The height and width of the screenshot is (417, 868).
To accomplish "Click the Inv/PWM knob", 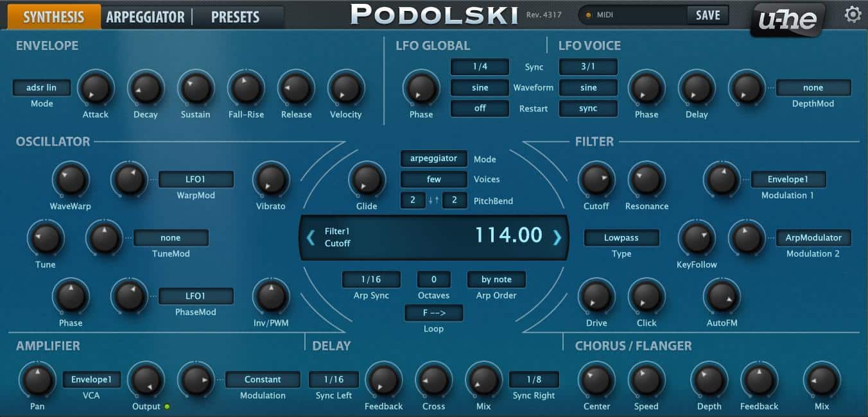I will pos(271,296).
